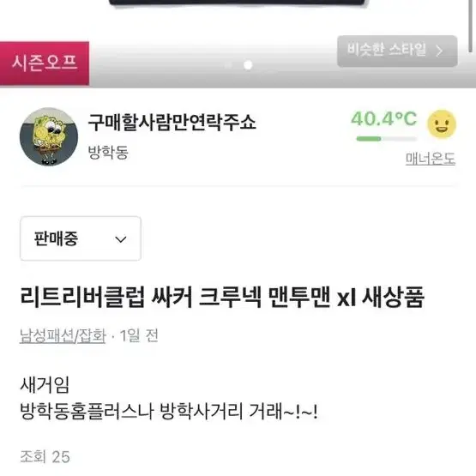476x476 pixels.
Task: Select the active white carousel dot
Action: tap(248, 65)
